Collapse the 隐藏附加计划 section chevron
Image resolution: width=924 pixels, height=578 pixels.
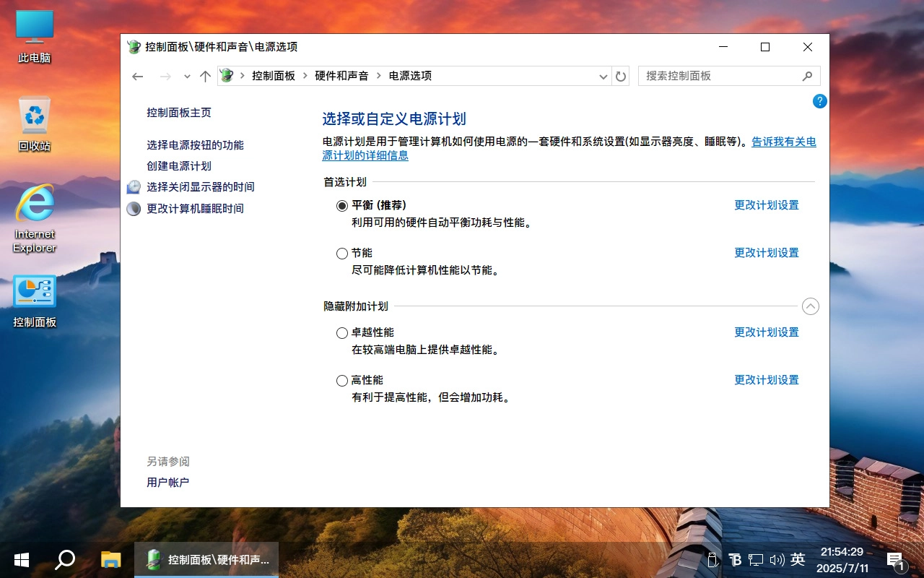click(810, 306)
